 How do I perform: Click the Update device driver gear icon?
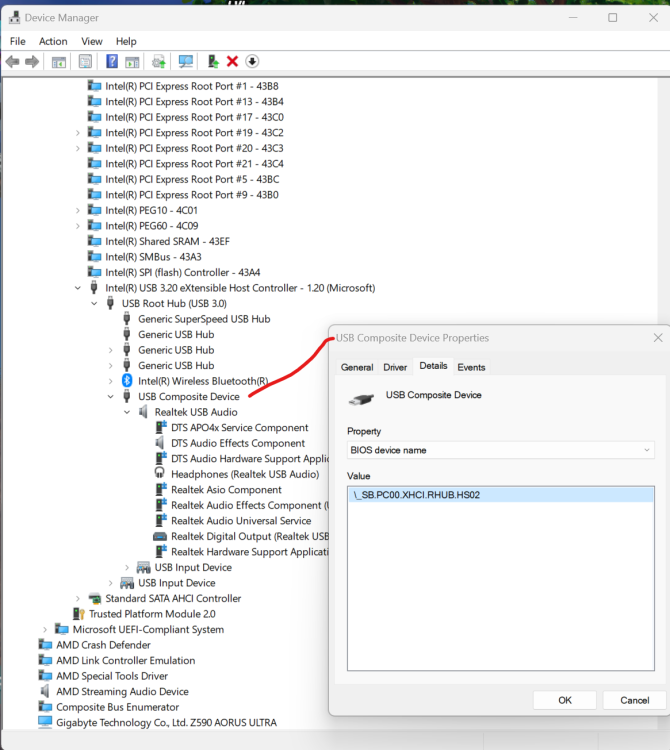[x=159, y=62]
